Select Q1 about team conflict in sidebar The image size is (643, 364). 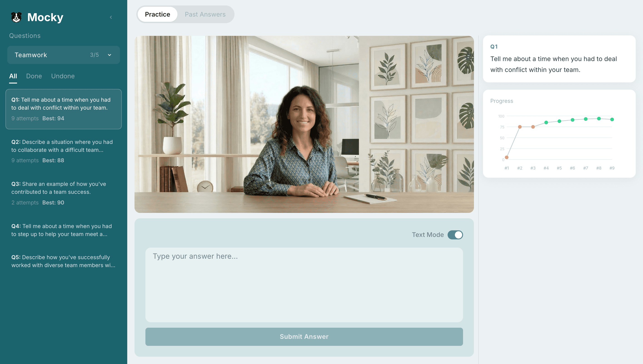tap(64, 109)
